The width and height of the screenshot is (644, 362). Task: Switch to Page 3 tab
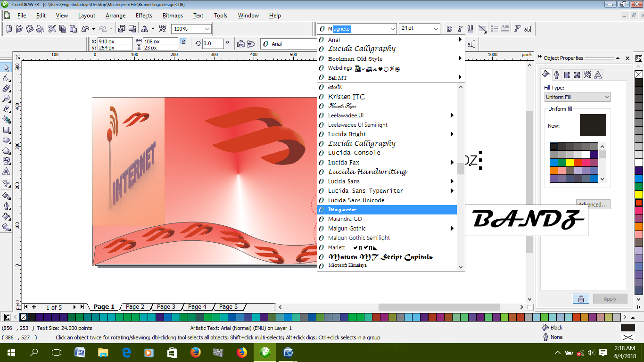[166, 307]
